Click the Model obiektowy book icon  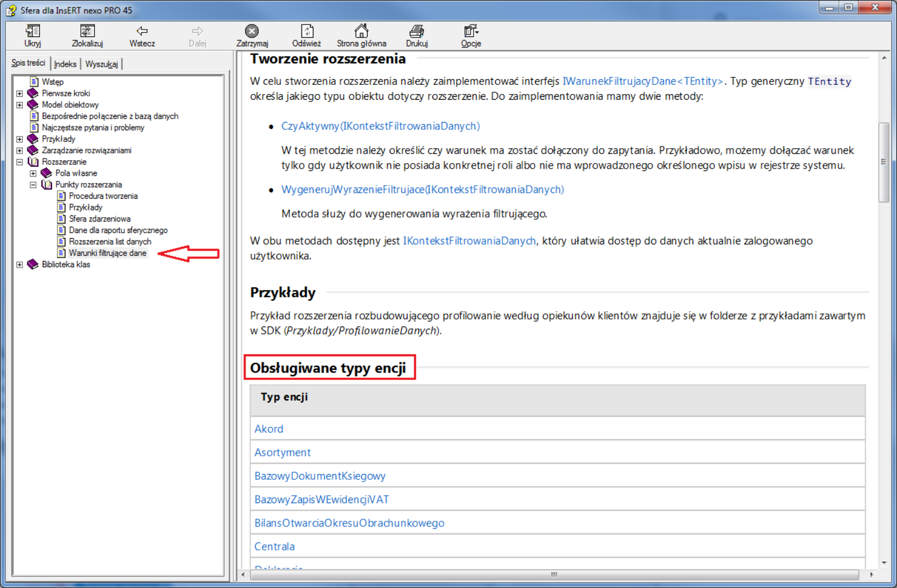pyautogui.click(x=33, y=105)
